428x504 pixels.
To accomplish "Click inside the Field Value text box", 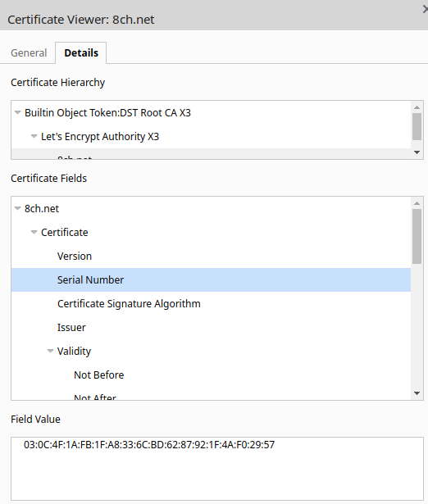I will [217, 468].
